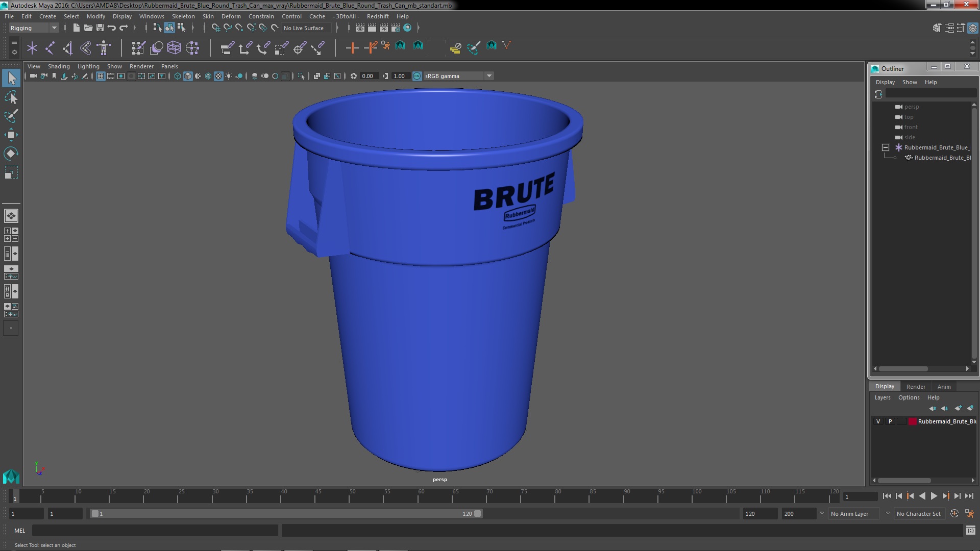
Task: Open the viewport Renderer menu
Action: tap(141, 66)
